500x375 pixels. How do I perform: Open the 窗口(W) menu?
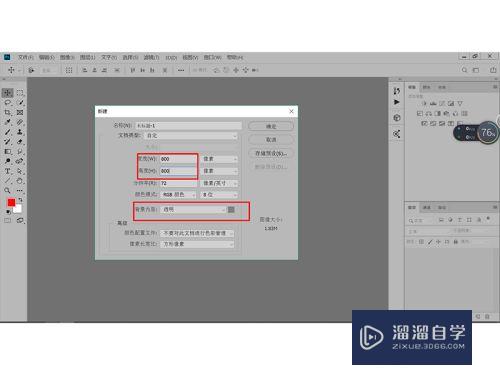(213, 57)
